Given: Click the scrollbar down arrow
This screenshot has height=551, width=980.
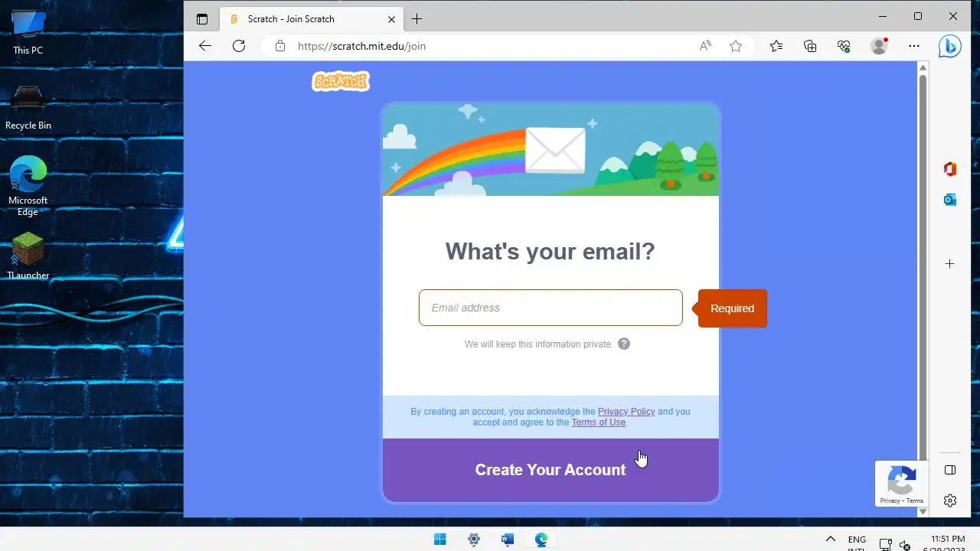Looking at the screenshot, I should coord(923,511).
